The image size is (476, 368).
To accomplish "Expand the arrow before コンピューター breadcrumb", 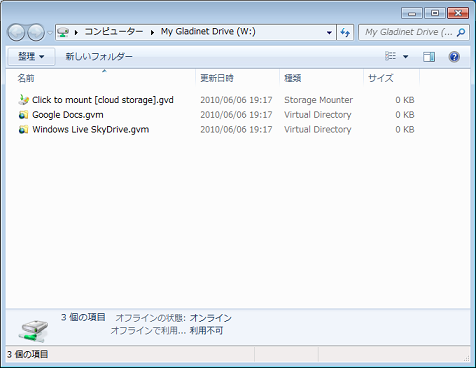I will pyautogui.click(x=76, y=32).
